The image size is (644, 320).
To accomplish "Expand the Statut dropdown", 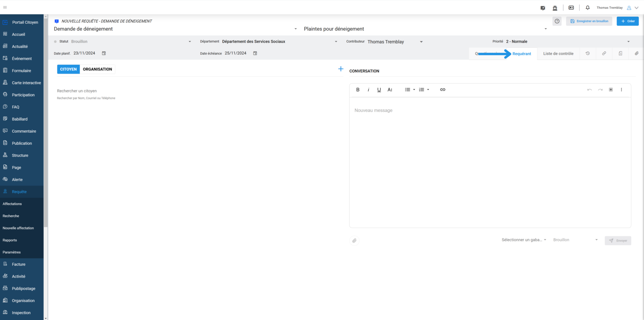I will pos(190,41).
